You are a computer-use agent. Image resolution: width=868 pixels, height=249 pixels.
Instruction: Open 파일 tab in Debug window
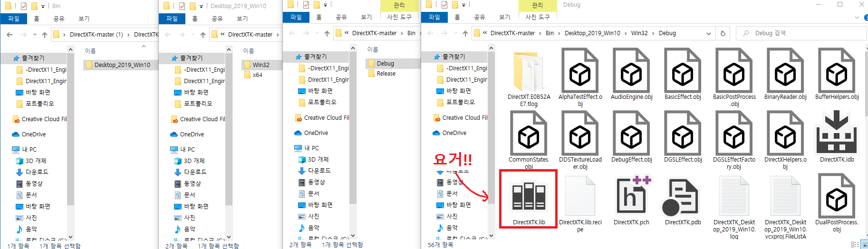coord(434,17)
